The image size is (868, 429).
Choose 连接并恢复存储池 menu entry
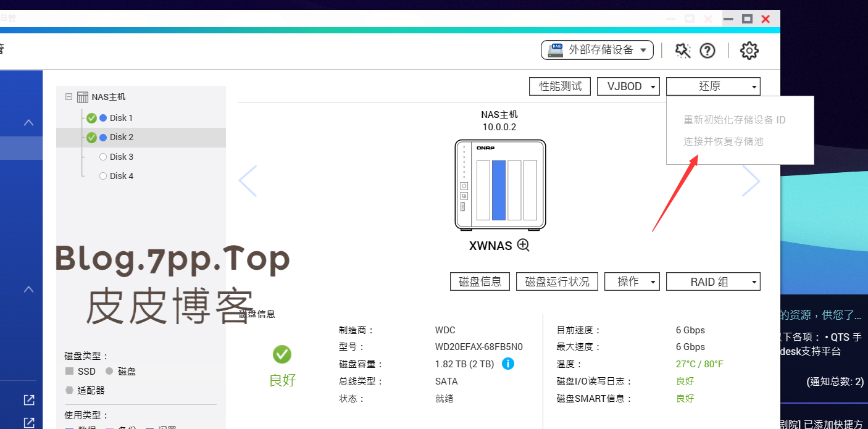[724, 141]
